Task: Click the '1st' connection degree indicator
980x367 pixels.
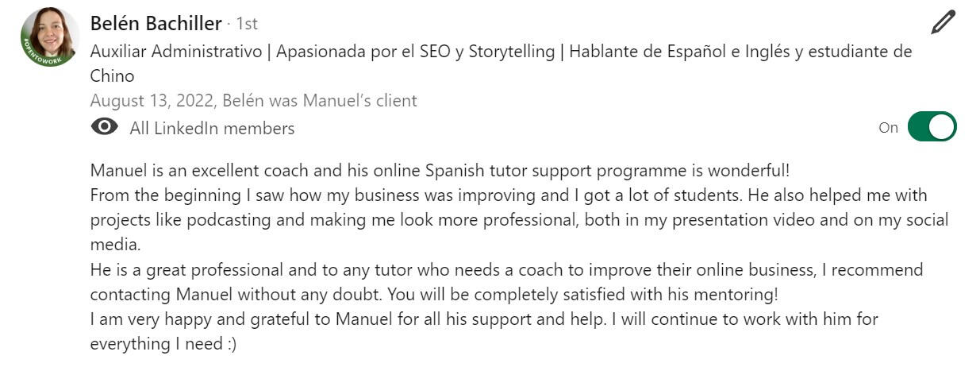Action: 245,24
